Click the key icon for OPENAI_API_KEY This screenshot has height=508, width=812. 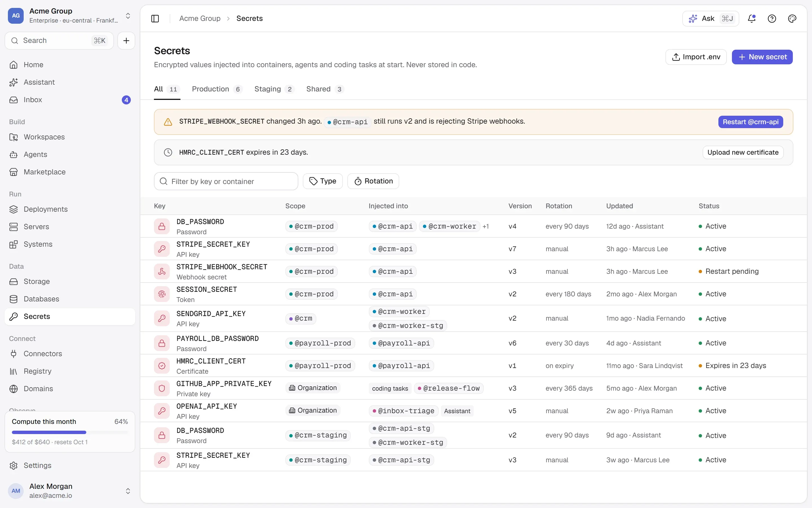[162, 411]
